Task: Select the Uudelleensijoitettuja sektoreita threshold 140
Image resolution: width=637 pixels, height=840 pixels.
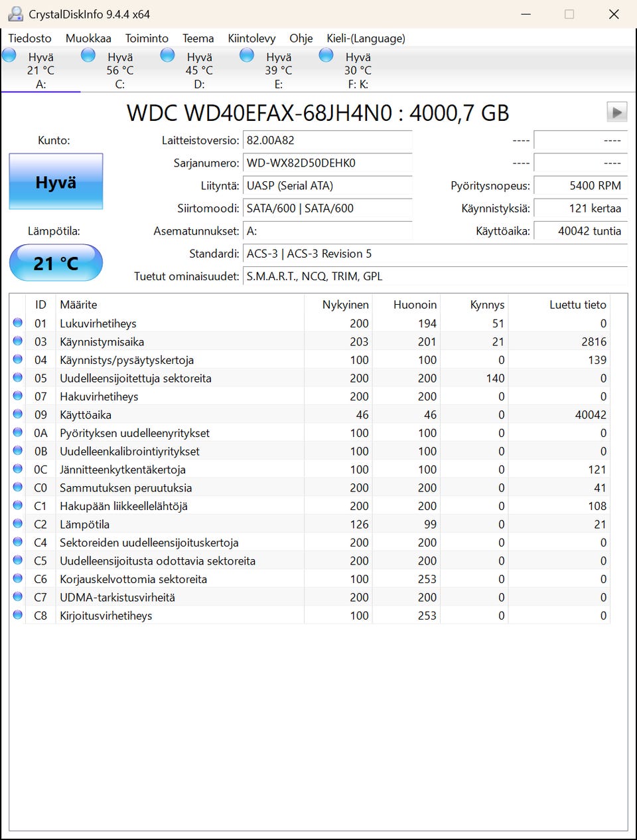Action: [x=495, y=378]
